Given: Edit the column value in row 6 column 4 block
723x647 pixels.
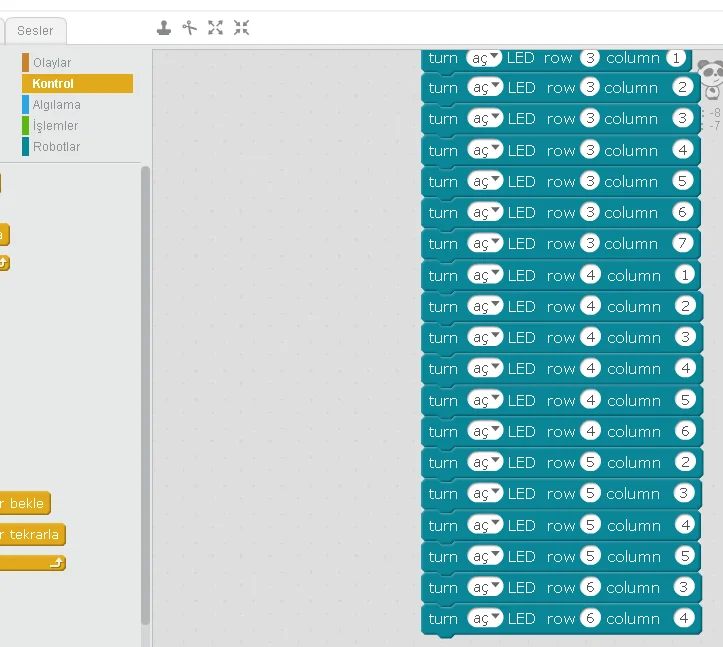Looking at the screenshot, I should 684,618.
